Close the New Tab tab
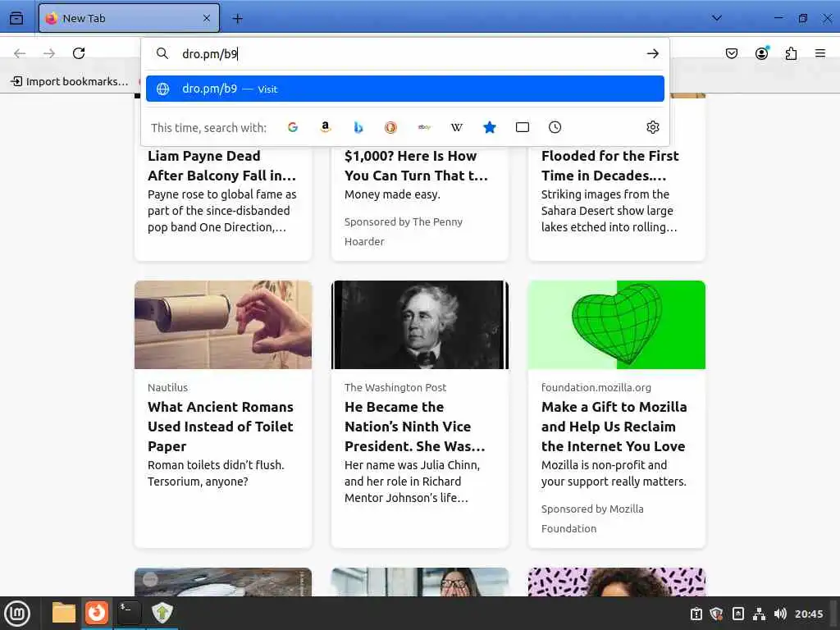840x630 pixels. 207,18
